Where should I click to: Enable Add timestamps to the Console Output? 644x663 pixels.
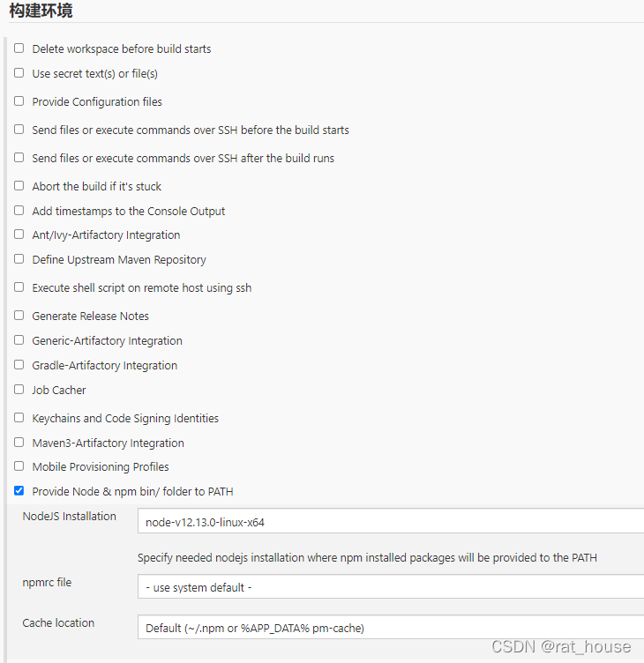(19, 210)
